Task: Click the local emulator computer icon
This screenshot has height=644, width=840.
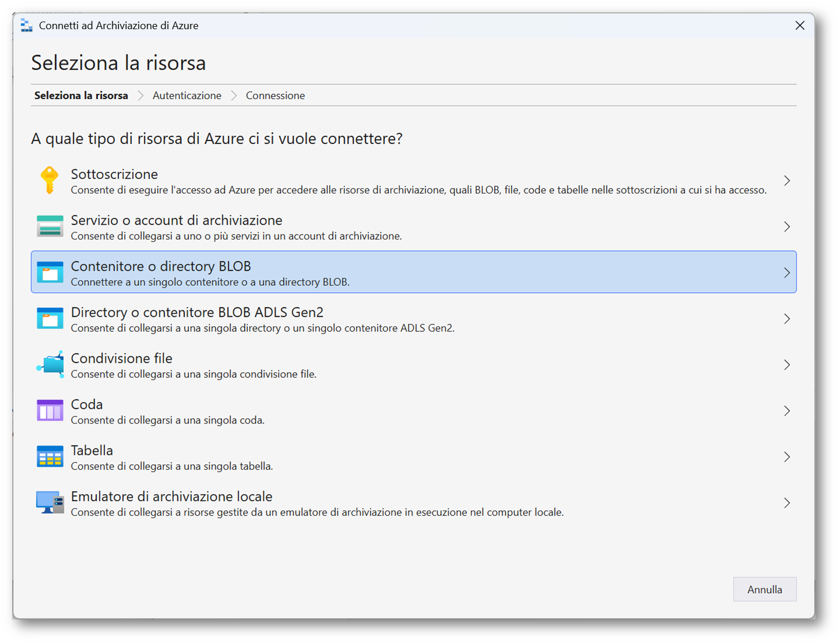Action: [x=50, y=502]
